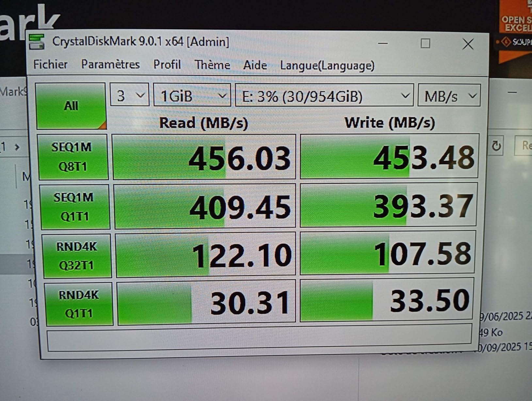This screenshot has height=401, width=532.
Task: Select the 30.31 read result
Action: 206,303
